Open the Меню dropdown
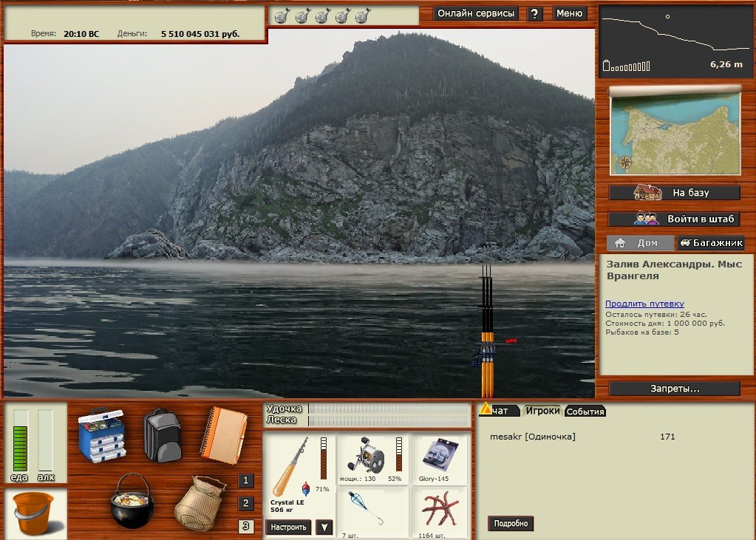 pos(569,13)
